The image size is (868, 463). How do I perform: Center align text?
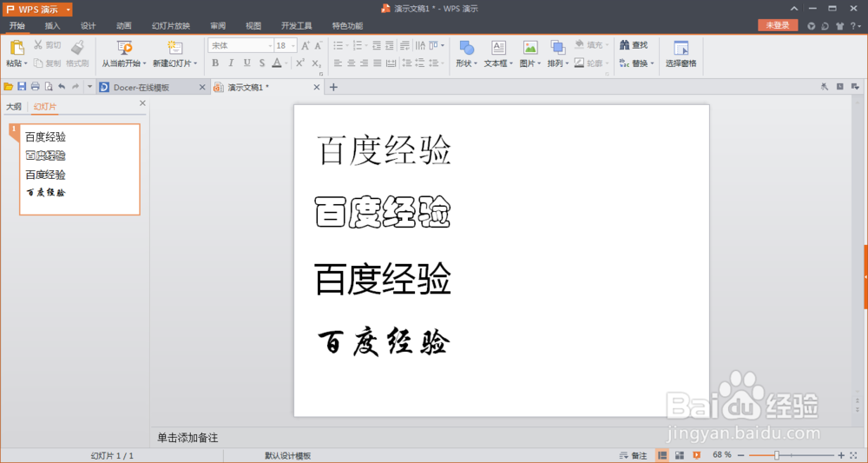click(x=351, y=63)
